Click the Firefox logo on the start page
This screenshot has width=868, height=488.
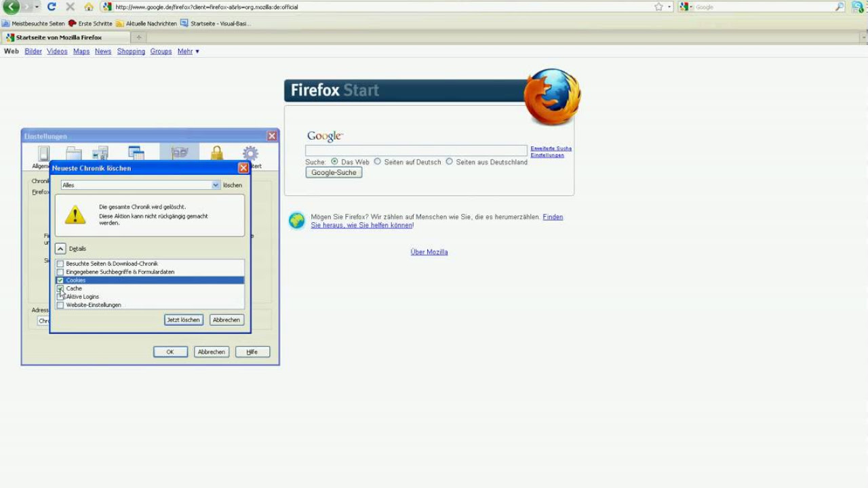point(552,96)
